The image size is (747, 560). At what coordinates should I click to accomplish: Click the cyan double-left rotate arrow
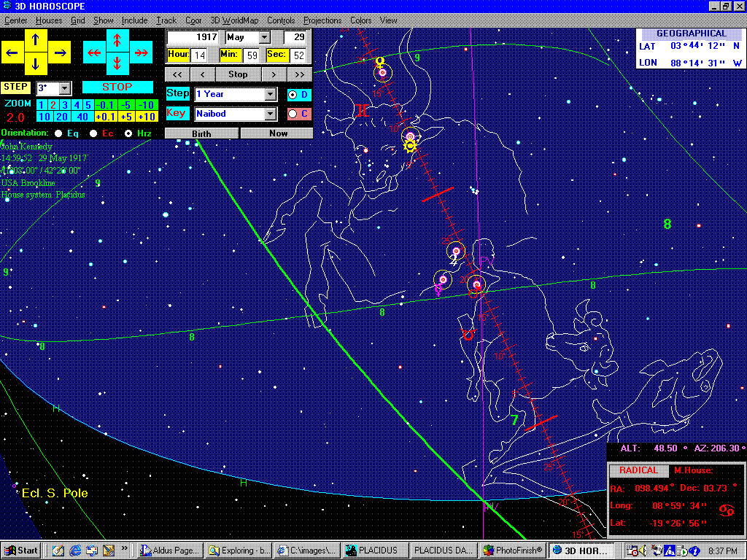coord(94,52)
